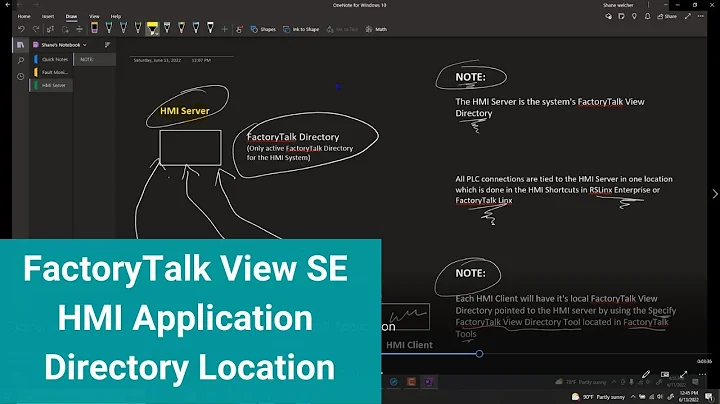This screenshot has height=404, width=720.
Task: Open the Help ribbon tab
Action: pos(116,17)
